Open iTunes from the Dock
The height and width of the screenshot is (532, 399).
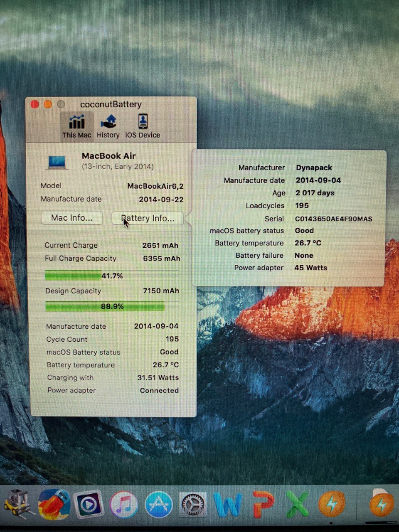[124, 505]
